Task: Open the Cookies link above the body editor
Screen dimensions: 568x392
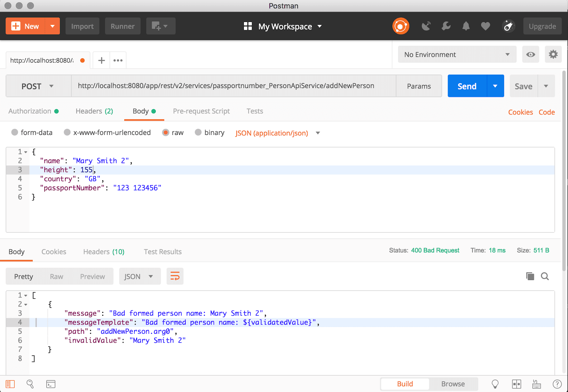Action: pyautogui.click(x=520, y=112)
